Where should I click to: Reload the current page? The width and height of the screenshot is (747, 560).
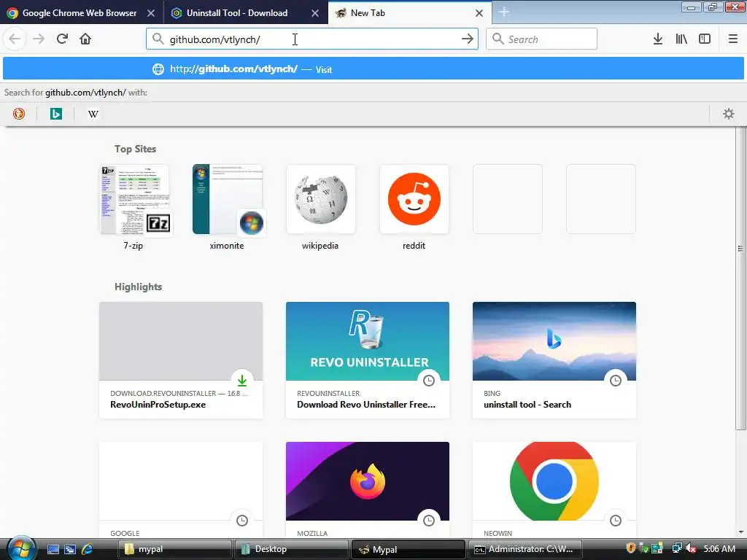[62, 39]
